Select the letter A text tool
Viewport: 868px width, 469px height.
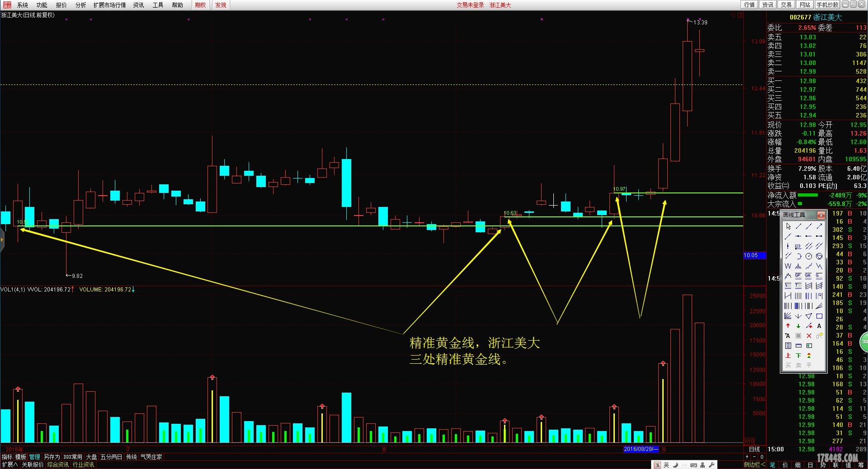click(819, 326)
